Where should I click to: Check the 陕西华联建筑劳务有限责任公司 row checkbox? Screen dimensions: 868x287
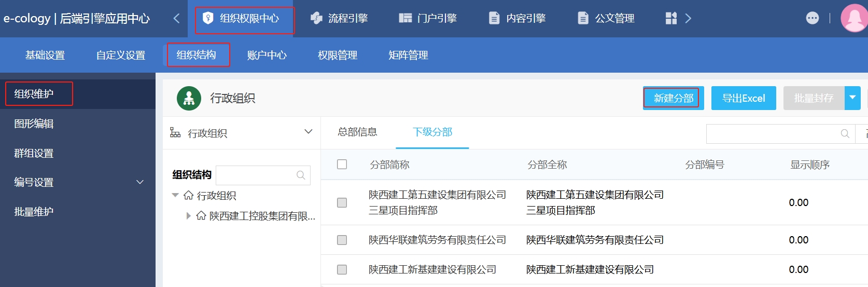click(x=342, y=240)
